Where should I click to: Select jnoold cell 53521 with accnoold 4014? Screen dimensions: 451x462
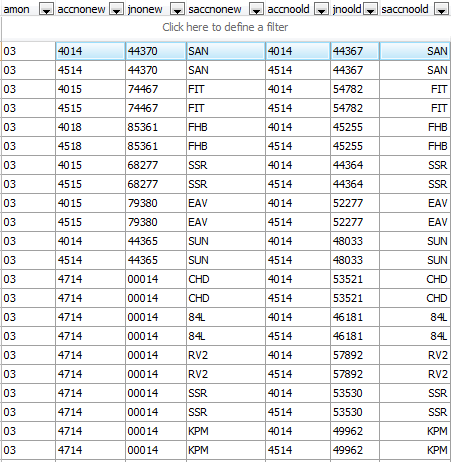tap(355, 279)
